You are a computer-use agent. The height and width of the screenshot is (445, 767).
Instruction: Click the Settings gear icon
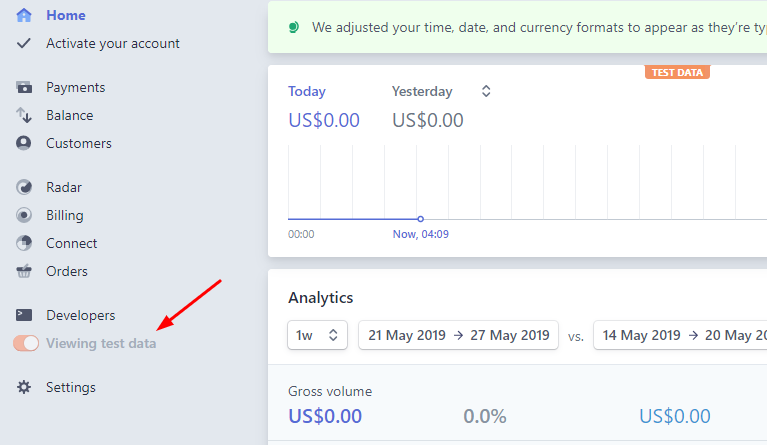(24, 388)
